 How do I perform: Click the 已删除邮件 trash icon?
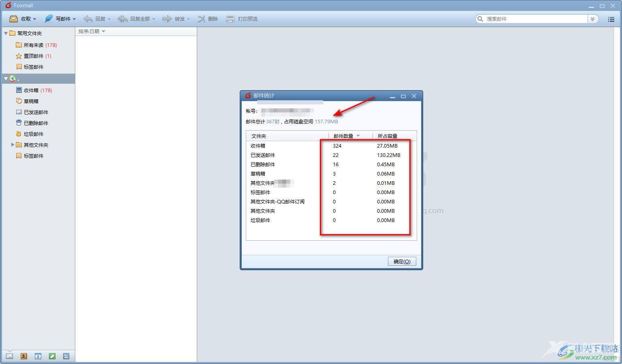pos(19,123)
